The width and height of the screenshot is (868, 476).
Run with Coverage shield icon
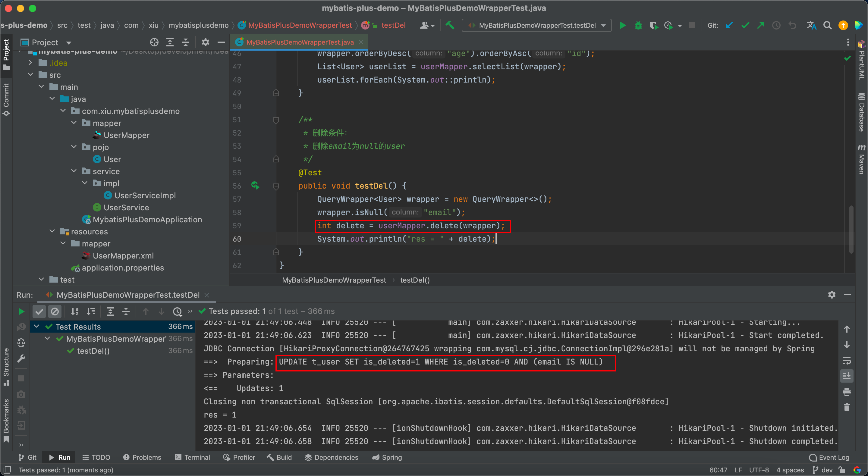click(x=653, y=25)
